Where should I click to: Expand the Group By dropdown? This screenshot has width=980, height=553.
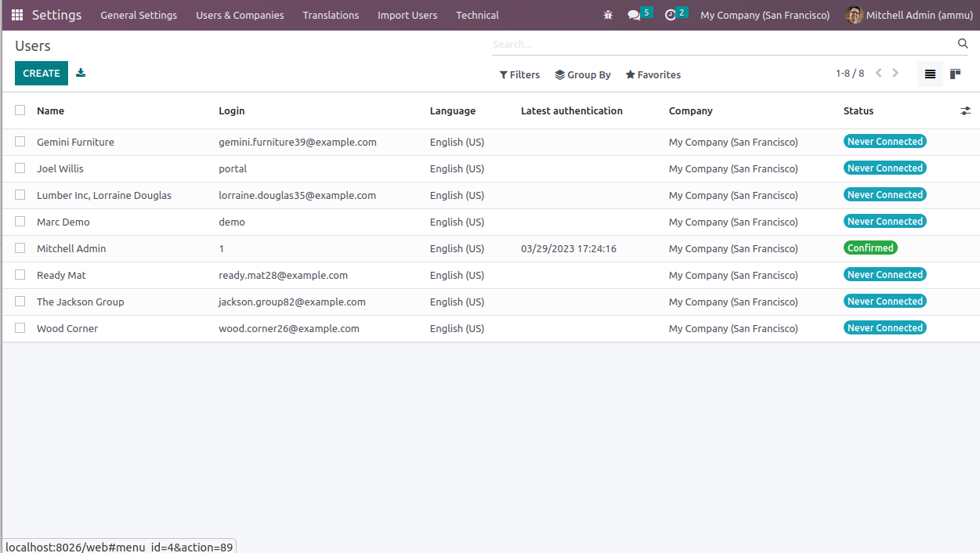point(583,75)
